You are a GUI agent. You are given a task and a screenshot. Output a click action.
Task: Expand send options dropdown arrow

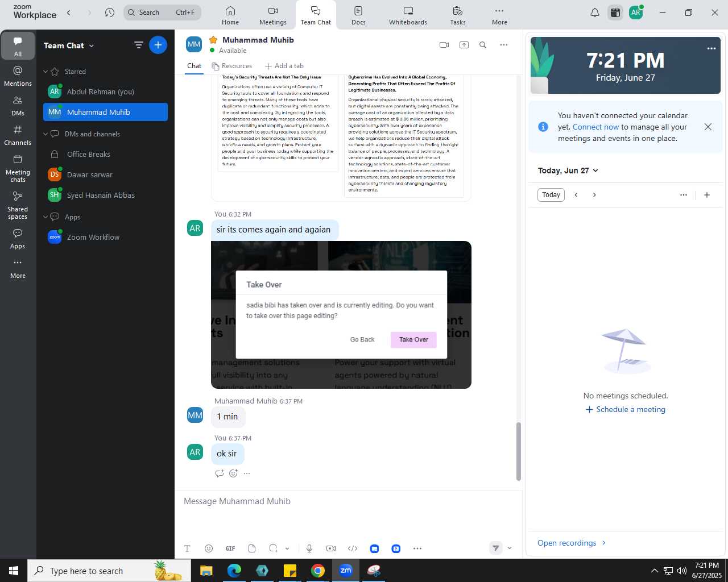[x=510, y=548]
